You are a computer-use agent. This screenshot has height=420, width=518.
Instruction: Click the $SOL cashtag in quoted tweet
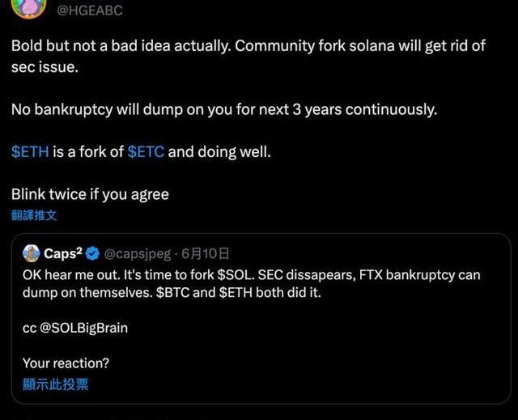pyautogui.click(x=236, y=274)
